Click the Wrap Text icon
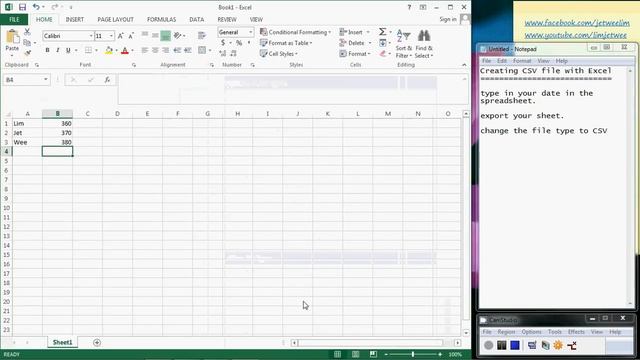This screenshot has height=360, width=640. tap(202, 36)
